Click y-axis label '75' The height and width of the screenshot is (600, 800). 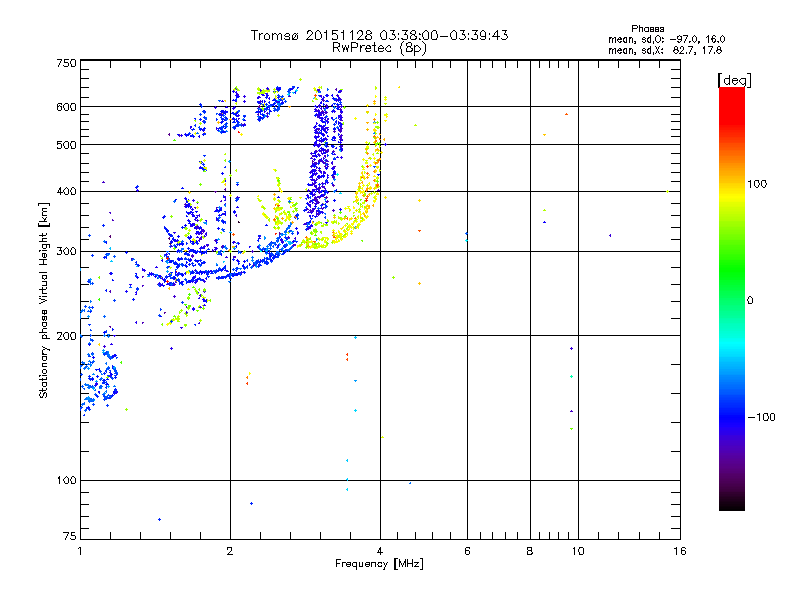click(x=70, y=536)
